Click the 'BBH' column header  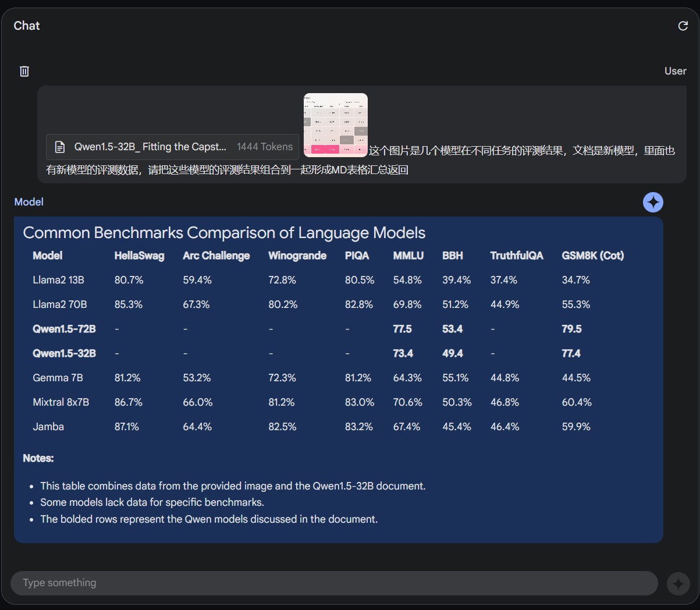pyautogui.click(x=453, y=256)
